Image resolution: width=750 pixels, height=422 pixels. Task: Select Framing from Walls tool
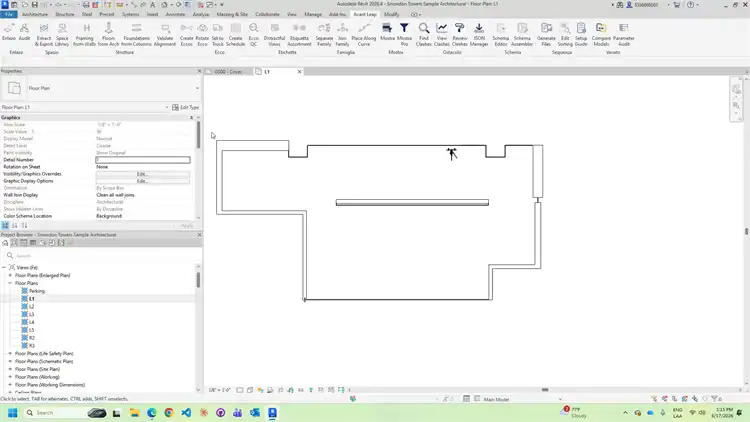click(85, 35)
